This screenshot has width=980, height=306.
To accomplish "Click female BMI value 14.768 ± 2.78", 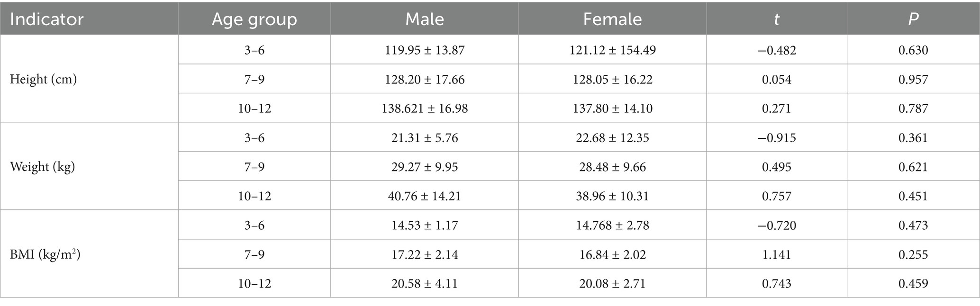I will point(612,225).
